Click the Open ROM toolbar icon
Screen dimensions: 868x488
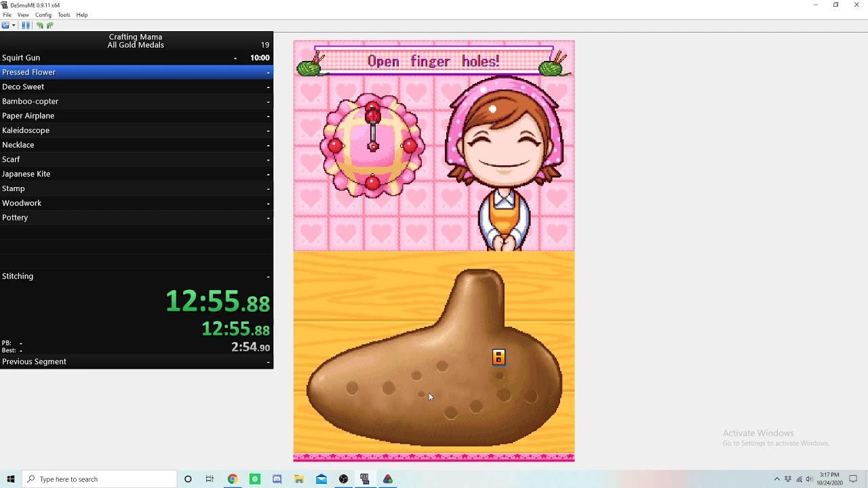point(5,25)
